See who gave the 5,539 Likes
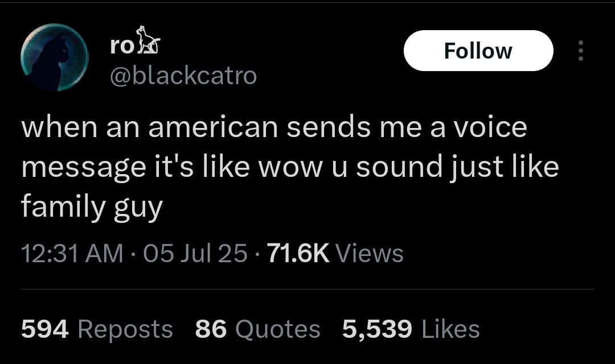615x364 pixels. (411, 328)
